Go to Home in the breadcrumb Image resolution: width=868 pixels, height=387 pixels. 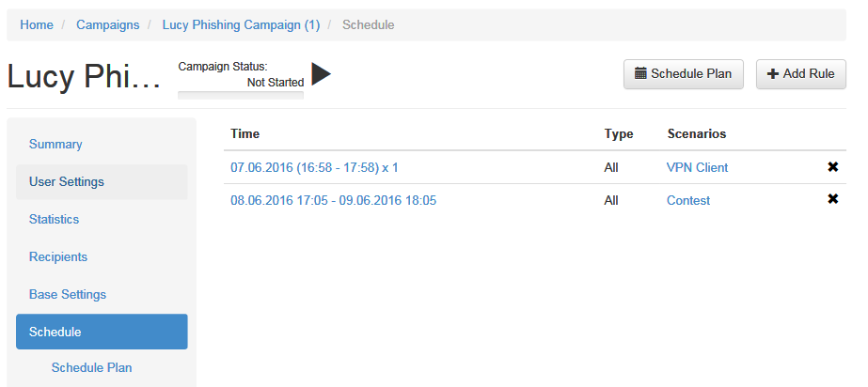point(37,24)
